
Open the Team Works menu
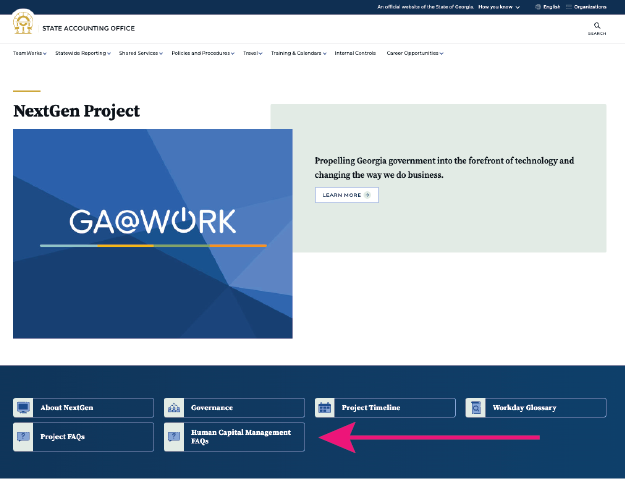tap(29, 53)
